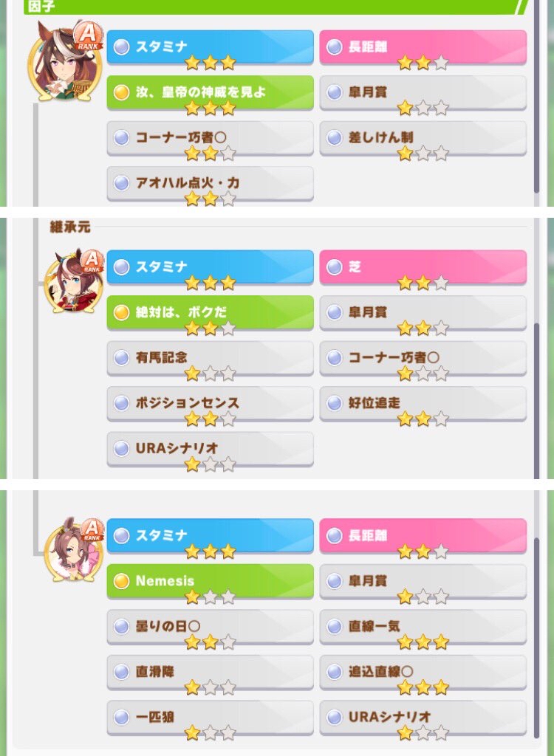Select the top 長距離 pink factor
Image resolution: width=554 pixels, height=756 pixels.
[x=423, y=47]
